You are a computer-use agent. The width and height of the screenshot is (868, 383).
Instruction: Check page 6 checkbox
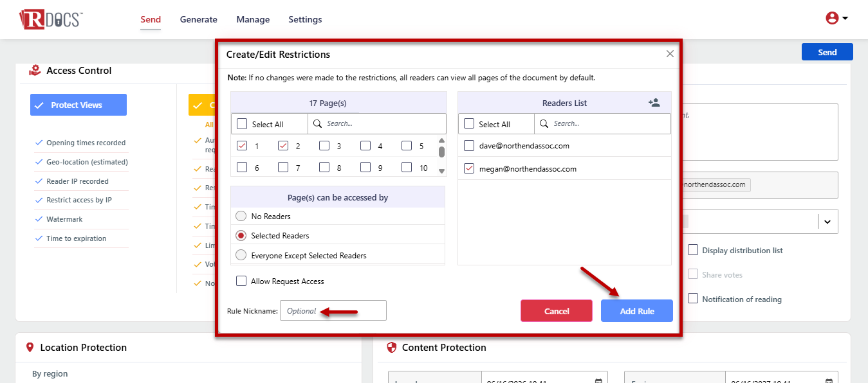(x=242, y=168)
